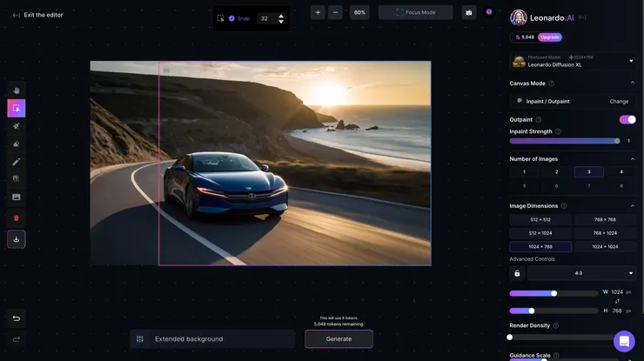Zoom in with the plus button
The image size is (644, 361).
point(318,12)
